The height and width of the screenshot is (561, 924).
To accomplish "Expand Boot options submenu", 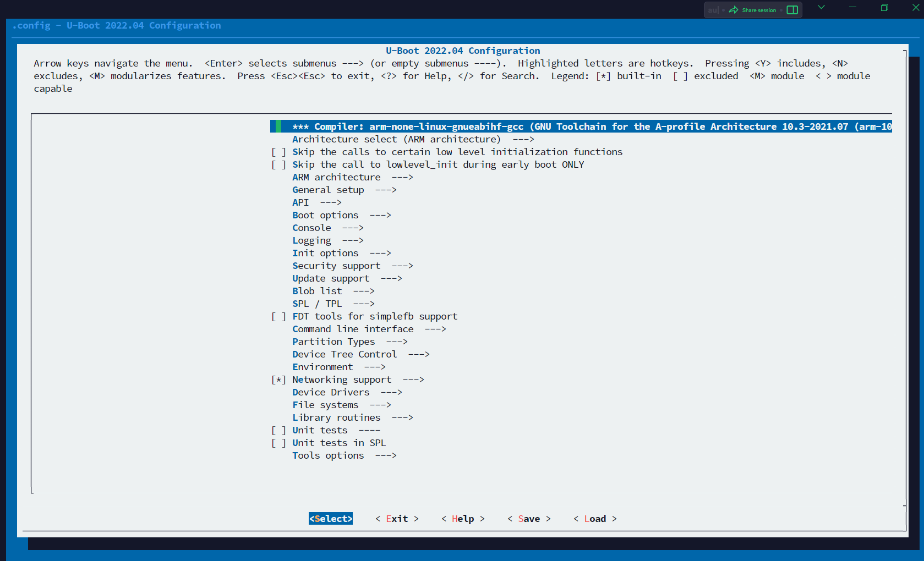I will [341, 216].
